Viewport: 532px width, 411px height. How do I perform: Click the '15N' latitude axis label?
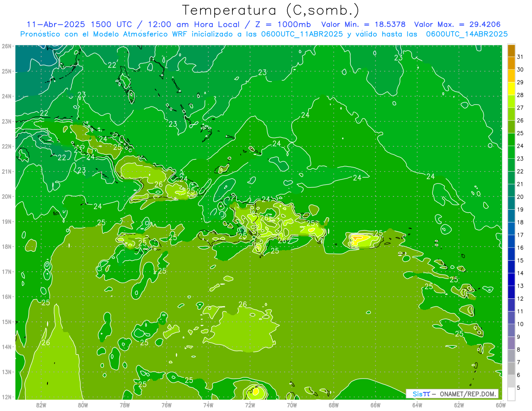click(x=7, y=322)
